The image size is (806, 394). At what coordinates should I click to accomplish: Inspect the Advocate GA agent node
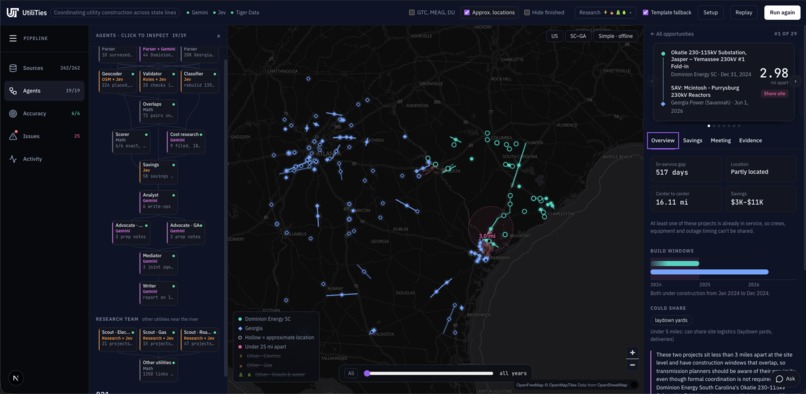pos(186,232)
